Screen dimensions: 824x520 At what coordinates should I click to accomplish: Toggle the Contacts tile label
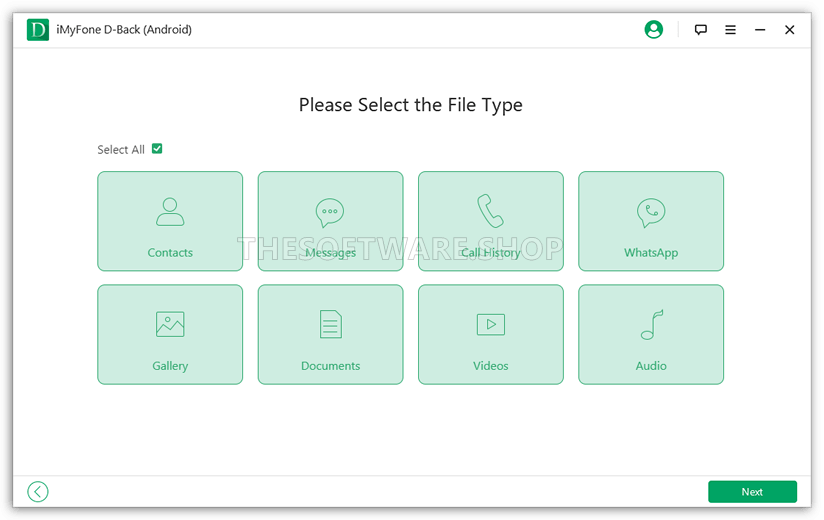point(170,253)
